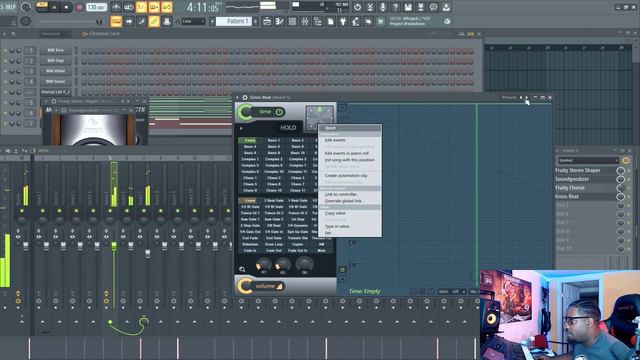Select the 2 Beat Gate volume preset
The image size is (640, 360).
274,200
